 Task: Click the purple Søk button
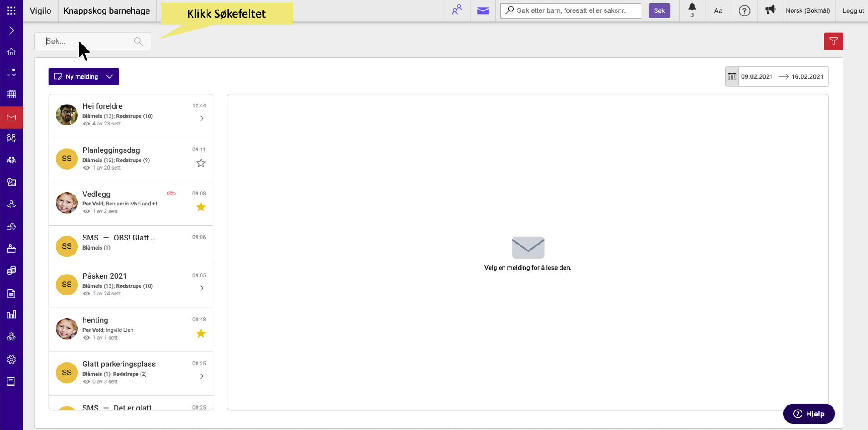[x=659, y=10]
